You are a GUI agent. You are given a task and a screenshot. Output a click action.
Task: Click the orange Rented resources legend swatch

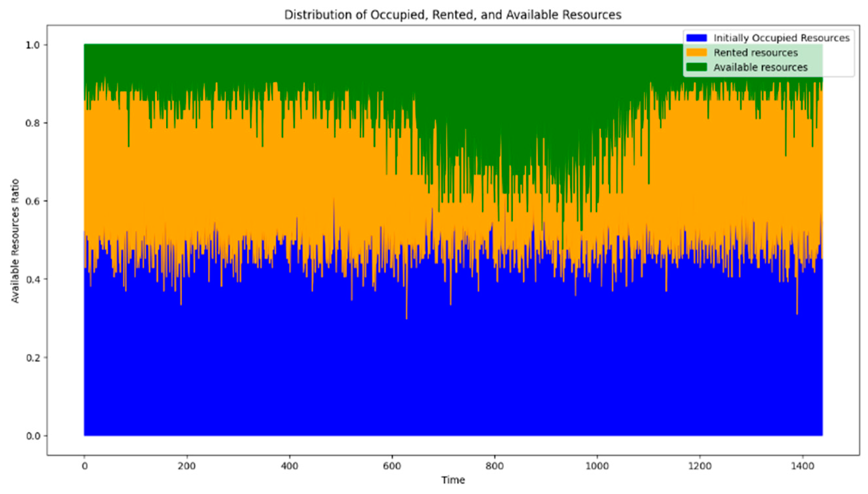point(696,53)
